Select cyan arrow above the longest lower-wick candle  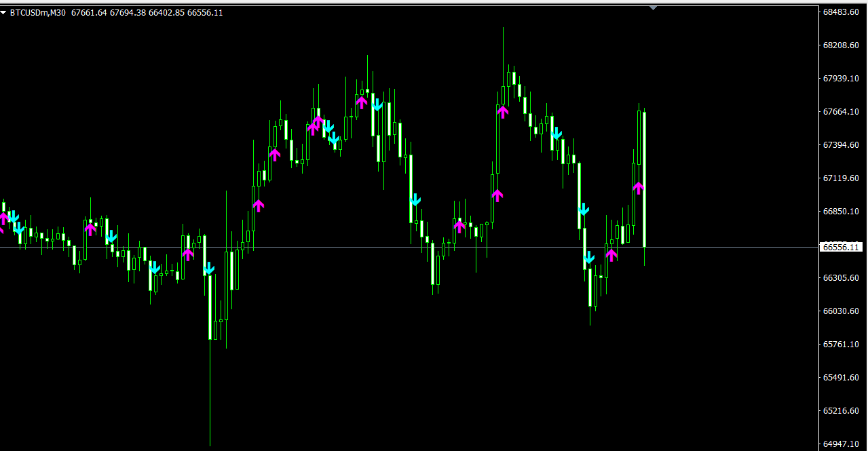coord(208,269)
